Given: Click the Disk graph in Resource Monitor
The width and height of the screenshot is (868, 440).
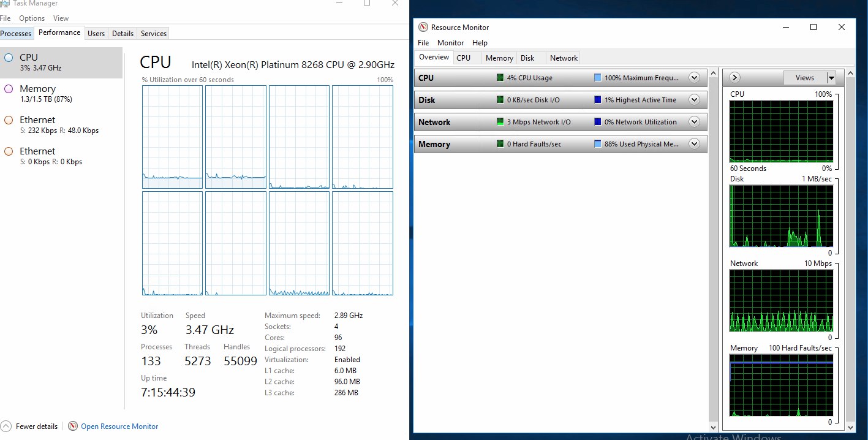Looking at the screenshot, I should point(781,216).
